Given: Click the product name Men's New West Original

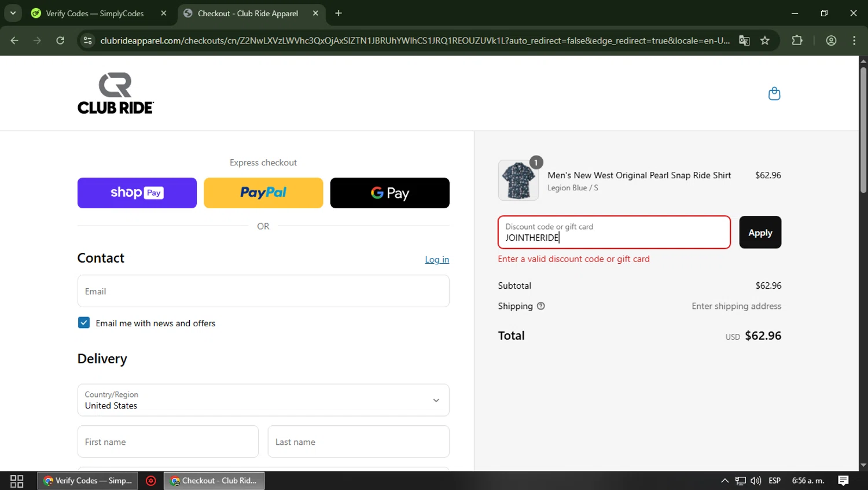Looking at the screenshot, I should 639,175.
